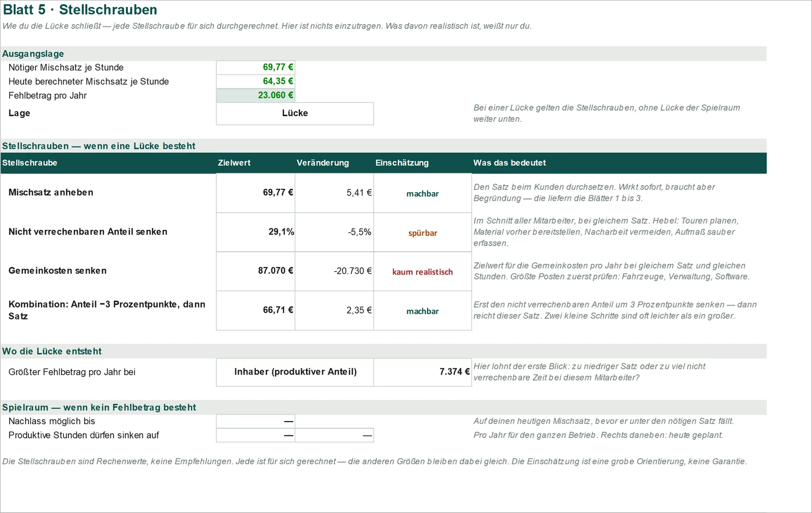Click the Lage cell showing Lücke
The width and height of the screenshot is (812, 513).
pos(295,114)
